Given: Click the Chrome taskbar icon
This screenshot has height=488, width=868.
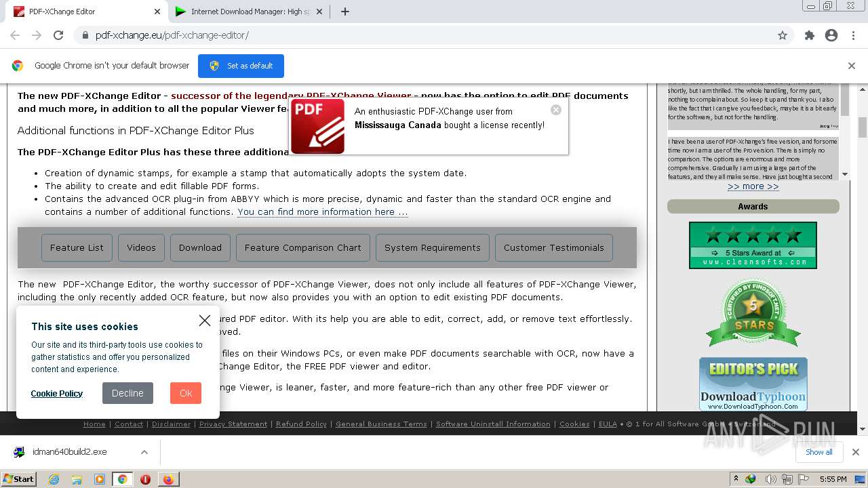Looking at the screenshot, I should pos(122,479).
